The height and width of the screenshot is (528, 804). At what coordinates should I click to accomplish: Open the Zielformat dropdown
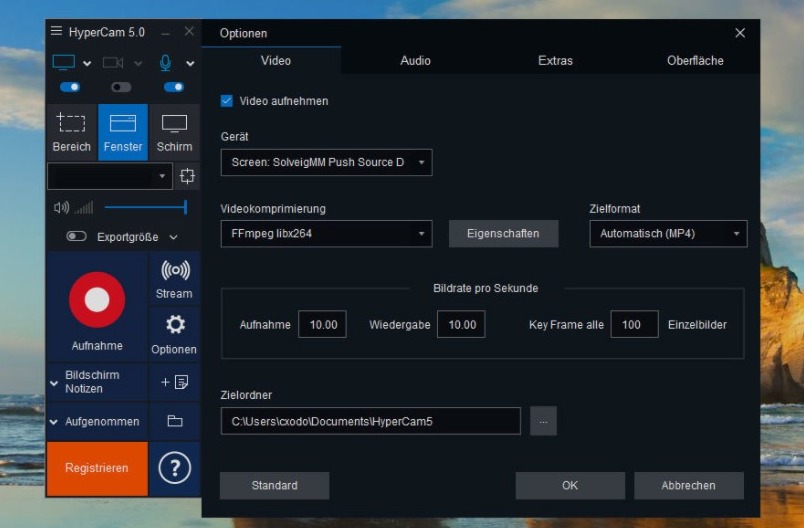668,234
